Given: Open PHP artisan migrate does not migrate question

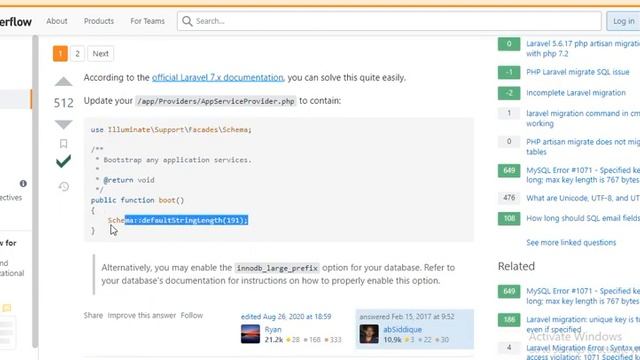Looking at the screenshot, I should point(583,147).
